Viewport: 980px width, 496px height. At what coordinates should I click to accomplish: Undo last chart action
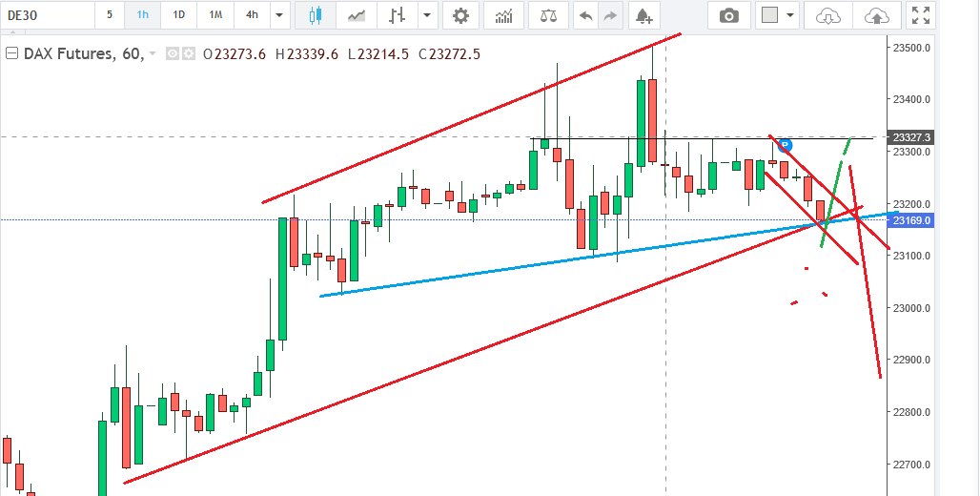[585, 15]
